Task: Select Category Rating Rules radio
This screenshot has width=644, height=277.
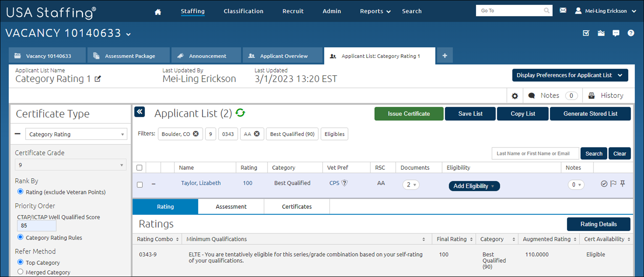Action: 20,237
